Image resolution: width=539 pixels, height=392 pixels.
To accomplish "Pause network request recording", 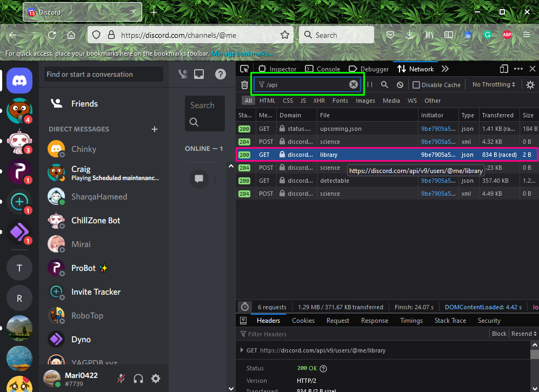I will 370,84.
